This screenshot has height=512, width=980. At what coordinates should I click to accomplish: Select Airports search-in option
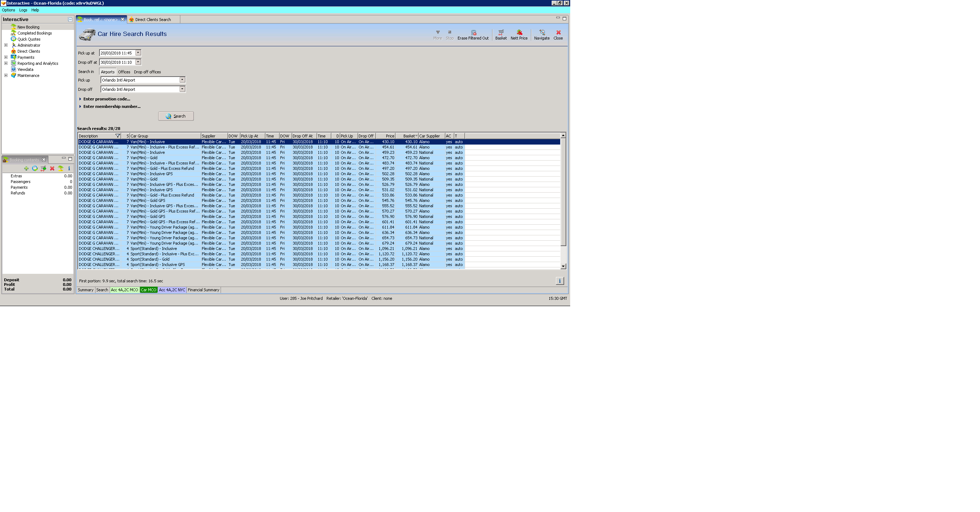tap(108, 72)
